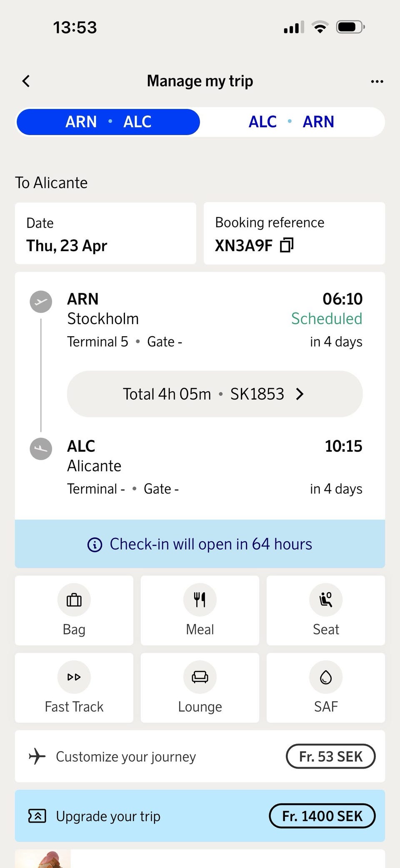Choose a Seat for the flight
Viewport: 400px width, 868px height.
(326, 610)
